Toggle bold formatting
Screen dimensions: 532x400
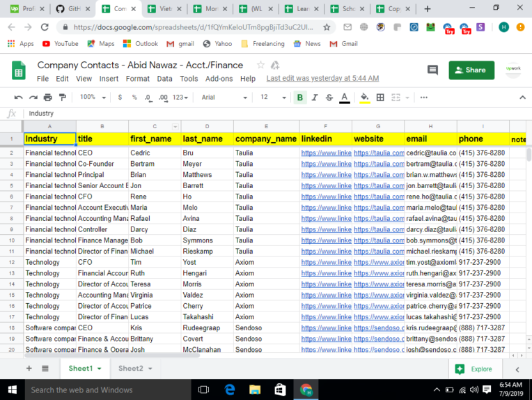click(300, 98)
